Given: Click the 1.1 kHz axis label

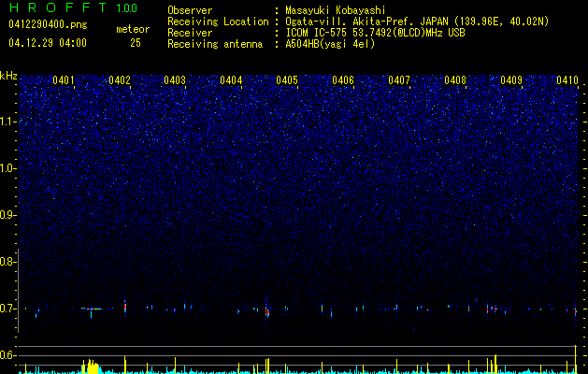Looking at the screenshot, I should pos(7,122).
